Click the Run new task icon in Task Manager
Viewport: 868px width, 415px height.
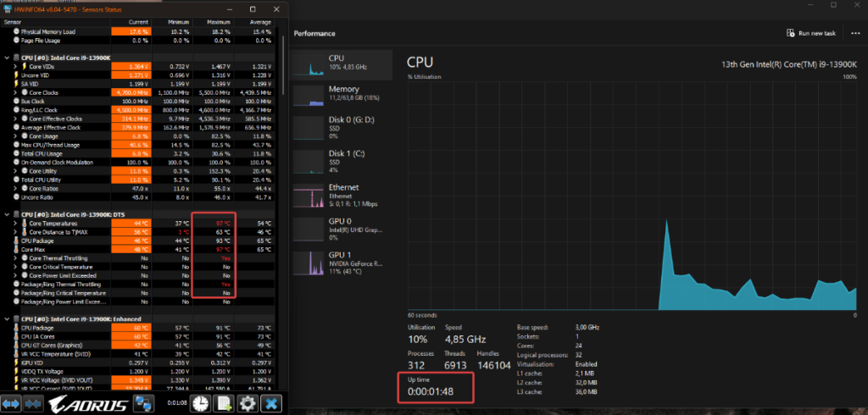pyautogui.click(x=791, y=33)
